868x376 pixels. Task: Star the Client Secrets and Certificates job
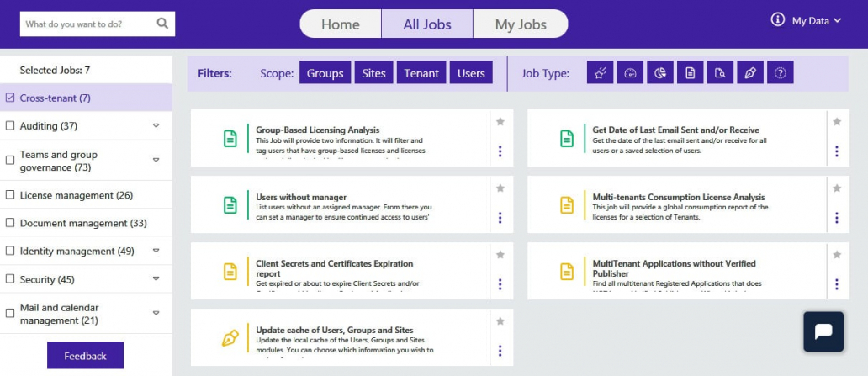pos(500,255)
